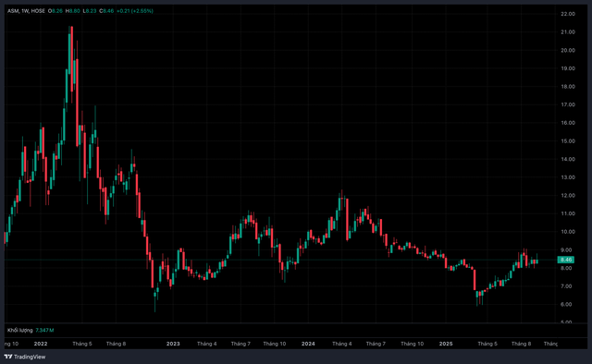
Task: Select the 8.46 current price label
Action: tap(565, 260)
